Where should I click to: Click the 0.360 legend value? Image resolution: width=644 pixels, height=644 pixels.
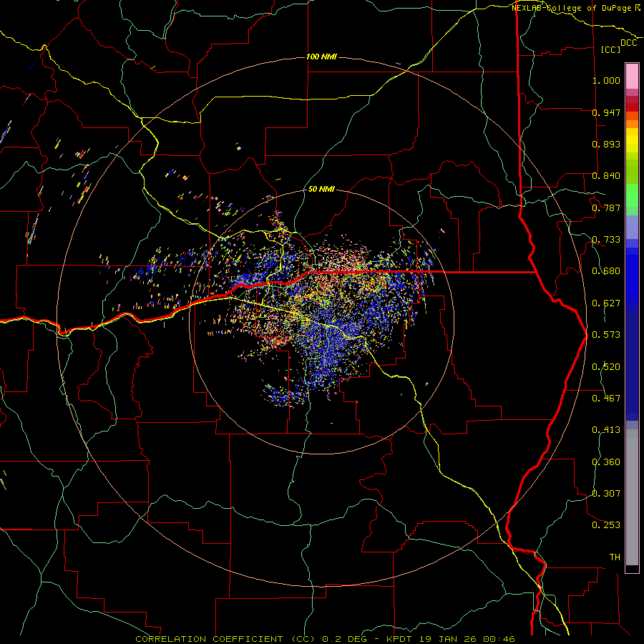606,462
